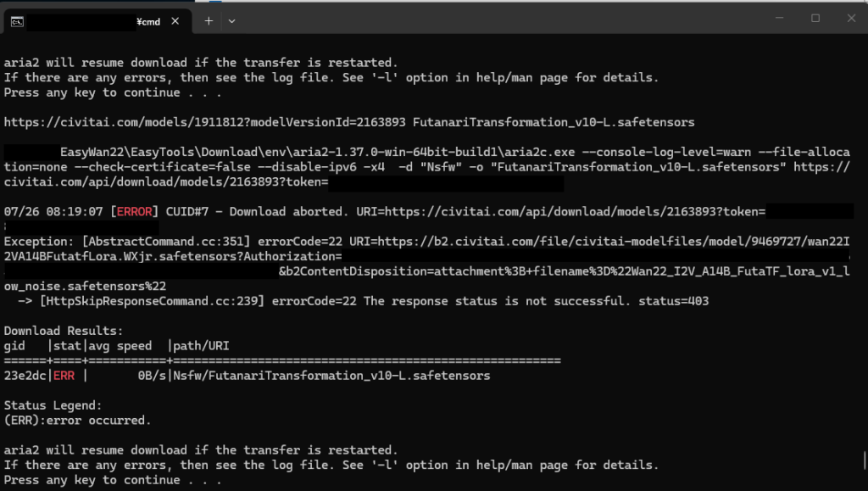
Task: Select the cmd tab title
Action: tap(148, 21)
